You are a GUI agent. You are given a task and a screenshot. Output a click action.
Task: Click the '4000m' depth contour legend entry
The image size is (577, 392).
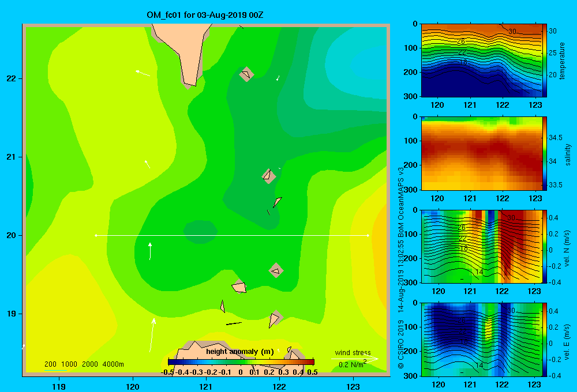click(x=113, y=364)
